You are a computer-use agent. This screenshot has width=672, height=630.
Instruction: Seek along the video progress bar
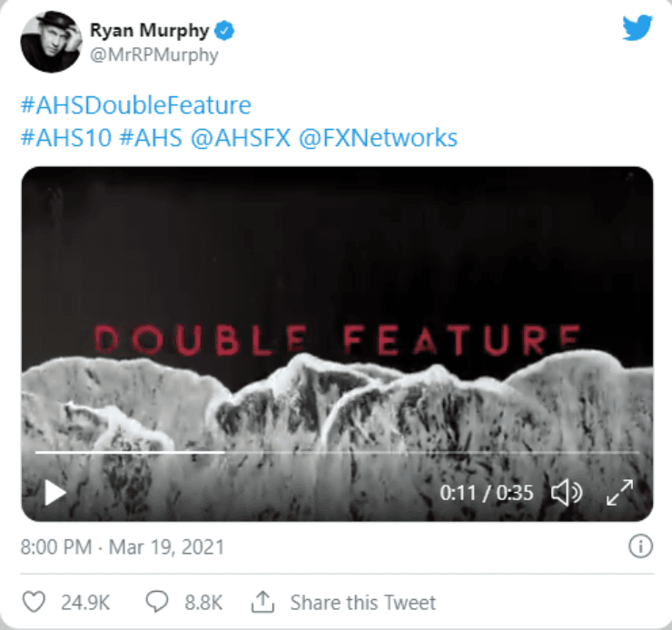click(x=337, y=452)
